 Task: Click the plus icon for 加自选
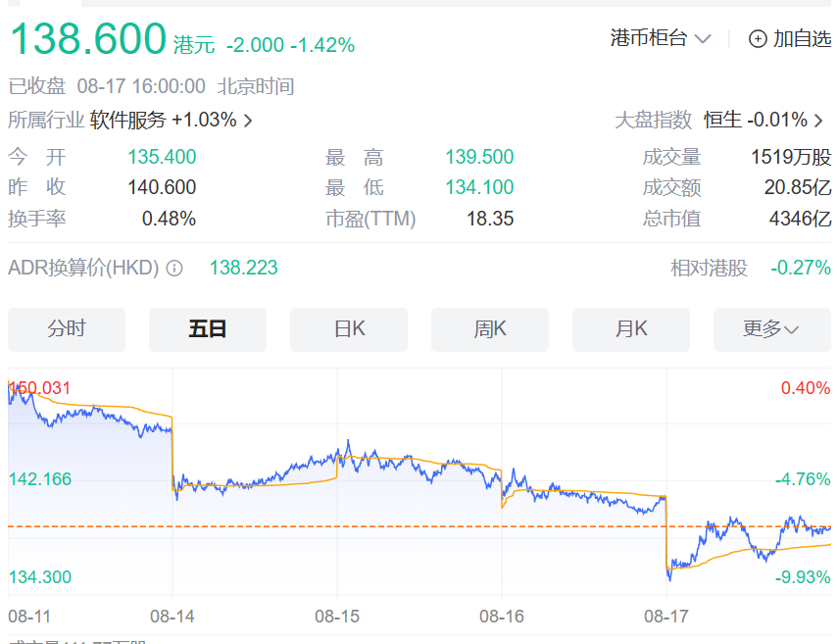pyautogui.click(x=758, y=39)
